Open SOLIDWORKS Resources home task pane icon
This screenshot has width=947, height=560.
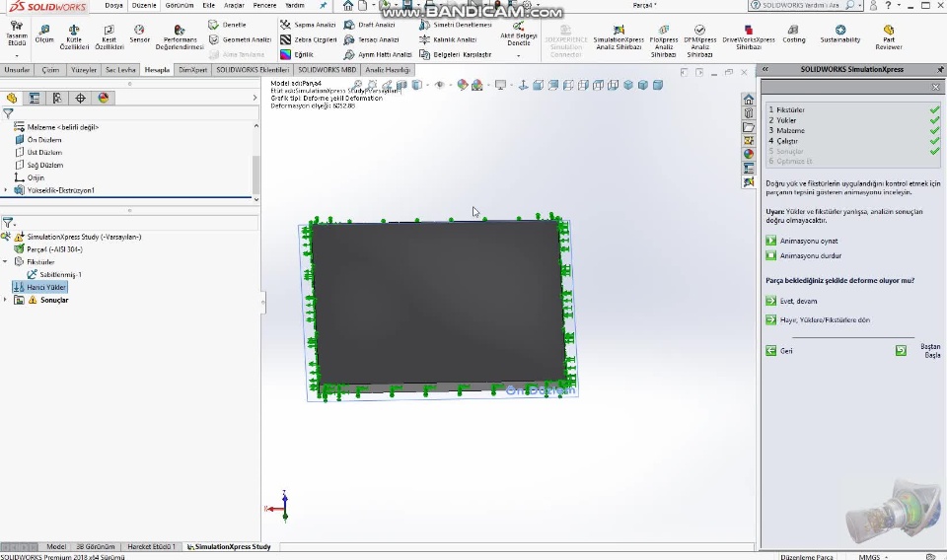point(749,100)
